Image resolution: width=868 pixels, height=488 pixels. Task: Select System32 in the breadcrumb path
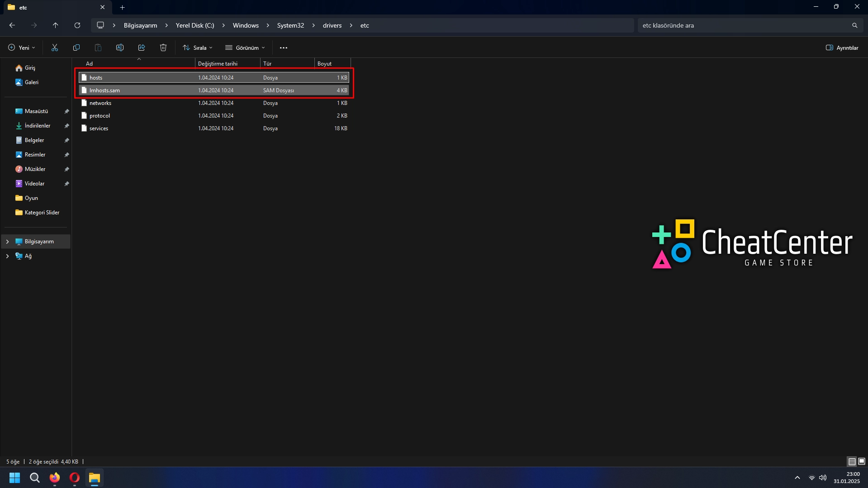[290, 25]
